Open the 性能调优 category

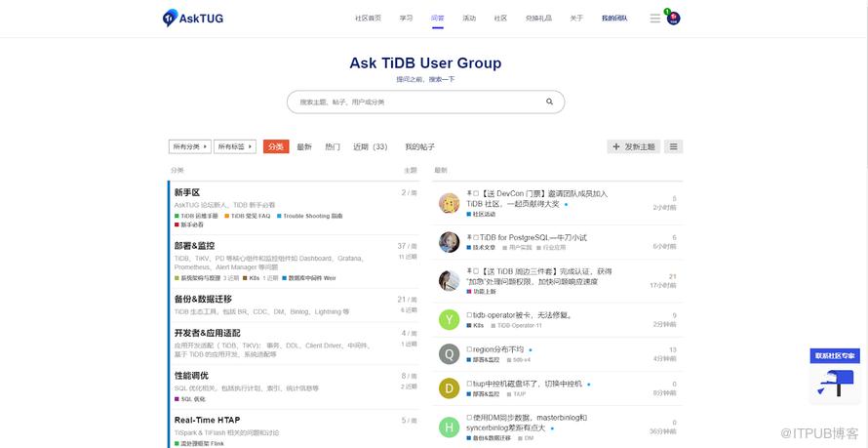coord(191,376)
